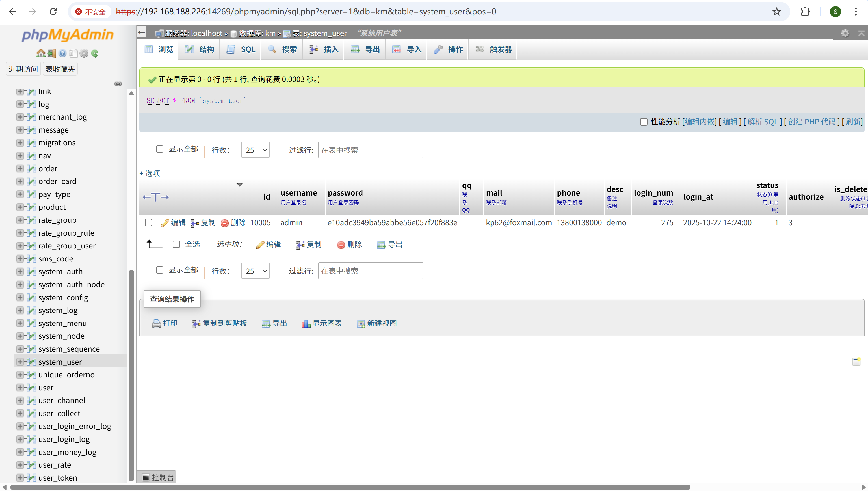
Task: Click the phpMyAdmin home icon
Action: point(41,53)
